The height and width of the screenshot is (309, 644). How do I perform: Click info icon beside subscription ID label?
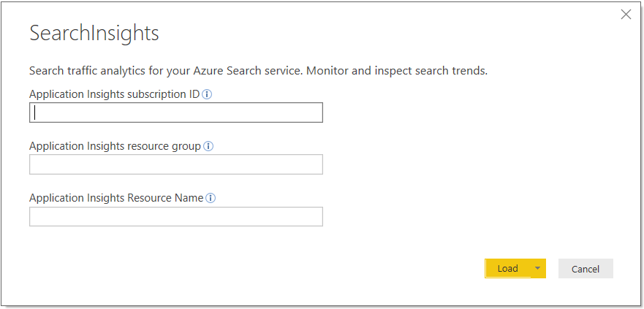pos(207,94)
